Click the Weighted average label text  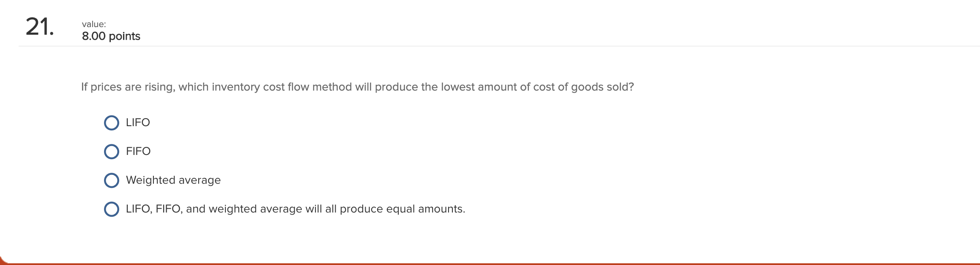[x=173, y=180]
